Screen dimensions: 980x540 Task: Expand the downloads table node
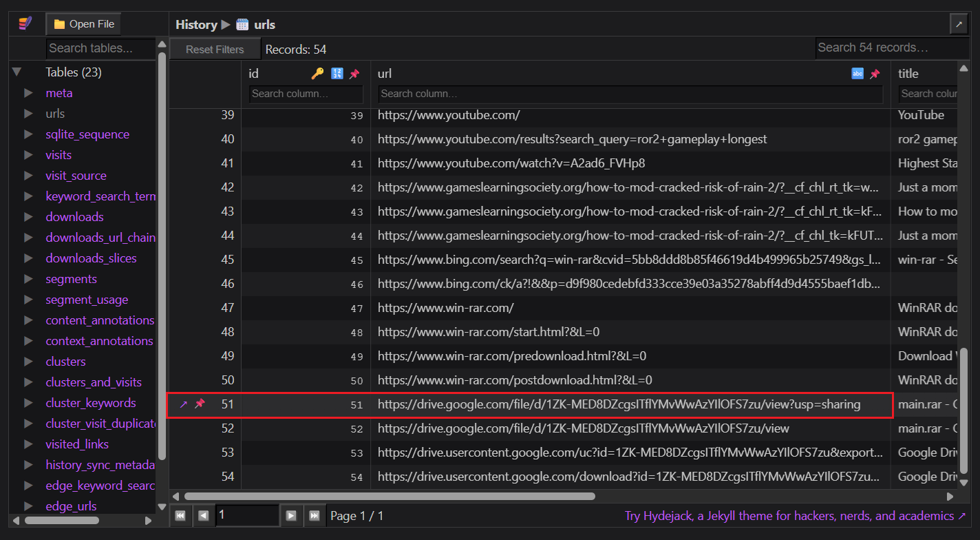28,217
